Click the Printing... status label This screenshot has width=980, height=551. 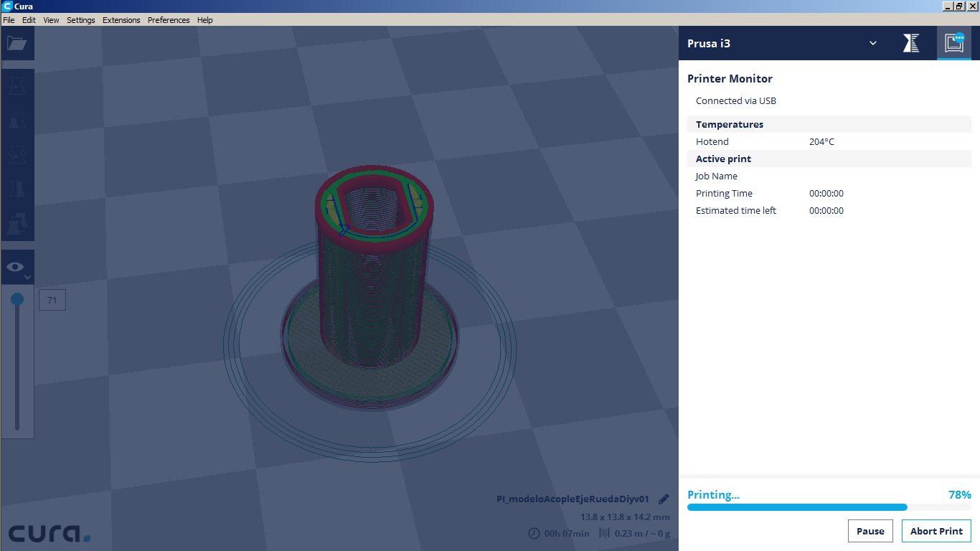point(713,494)
